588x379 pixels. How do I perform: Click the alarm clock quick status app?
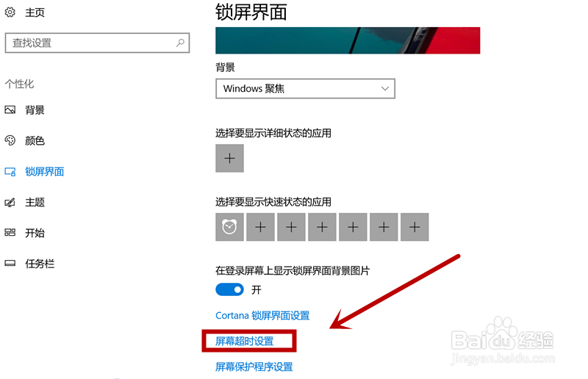(x=229, y=227)
